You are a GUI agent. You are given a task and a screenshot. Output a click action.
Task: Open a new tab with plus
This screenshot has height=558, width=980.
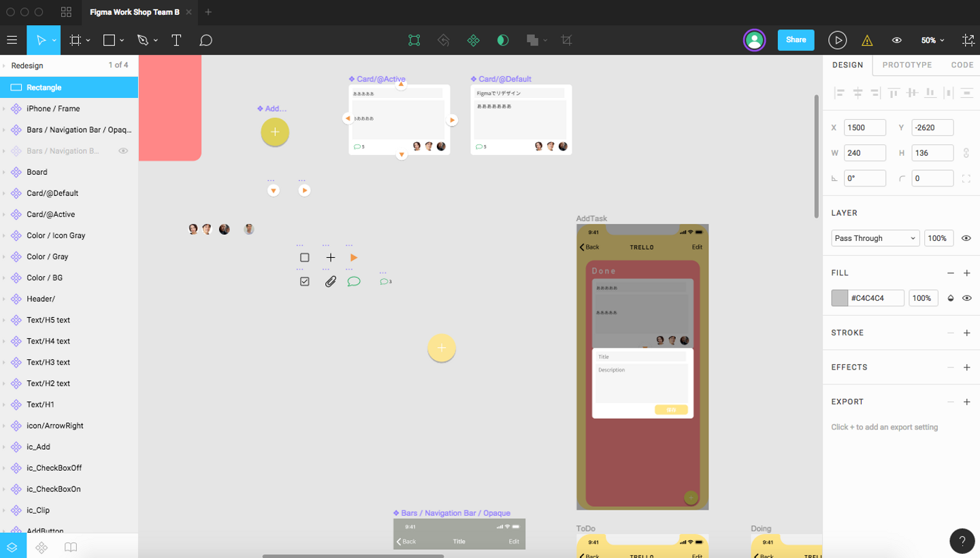(208, 12)
